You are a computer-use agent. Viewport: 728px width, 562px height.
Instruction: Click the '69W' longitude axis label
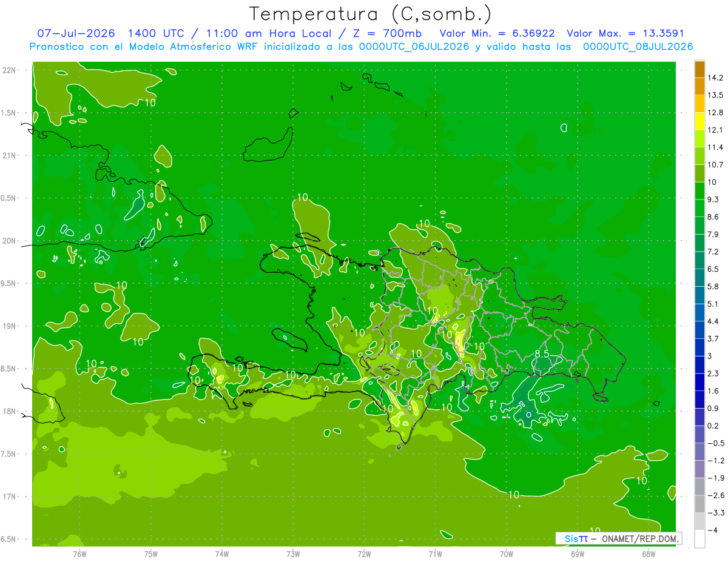(x=577, y=554)
